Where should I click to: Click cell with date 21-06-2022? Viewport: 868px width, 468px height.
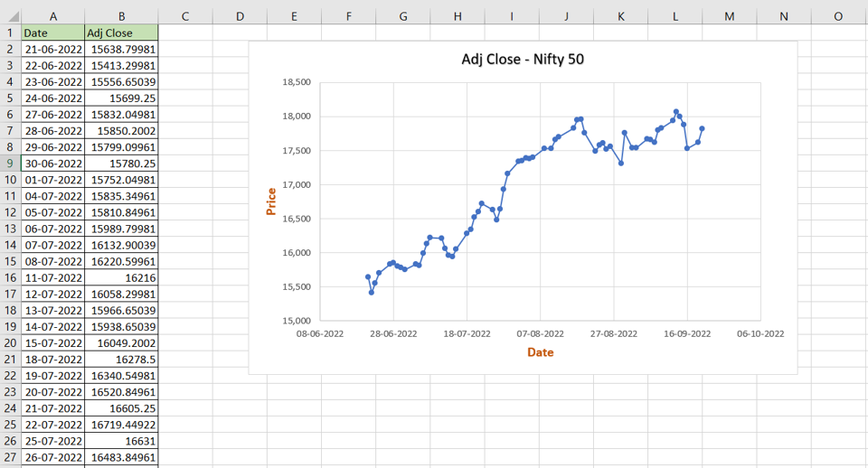[52, 49]
